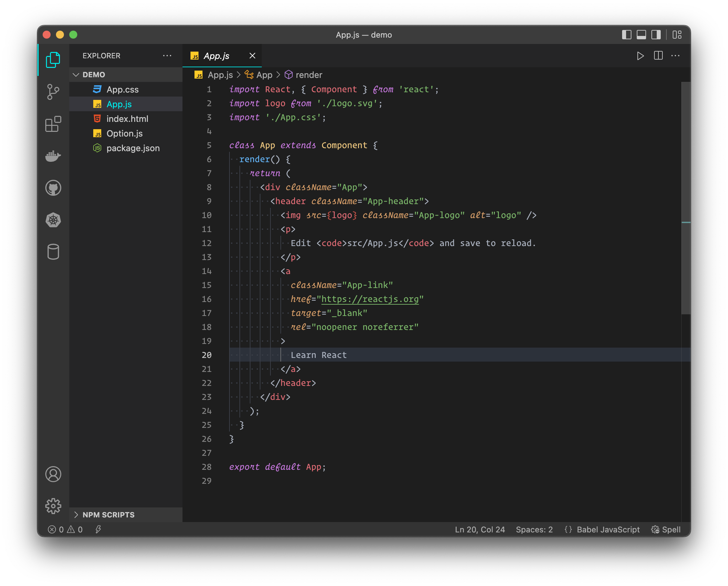Click the Run code play icon
This screenshot has height=586, width=728.
[640, 56]
